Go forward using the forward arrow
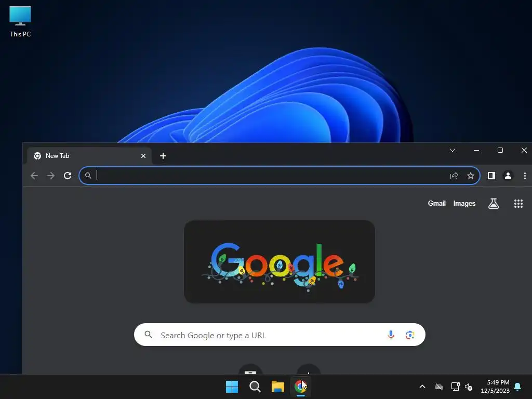This screenshot has height=399, width=532. (x=51, y=176)
